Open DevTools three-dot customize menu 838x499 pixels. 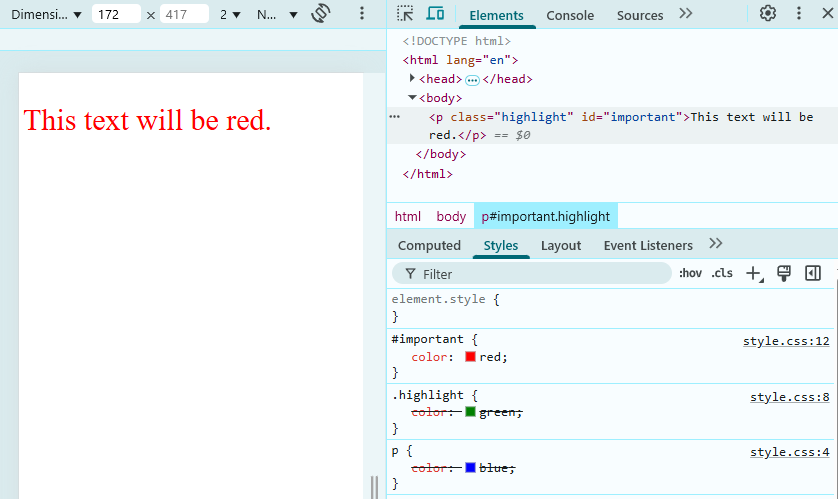click(798, 13)
